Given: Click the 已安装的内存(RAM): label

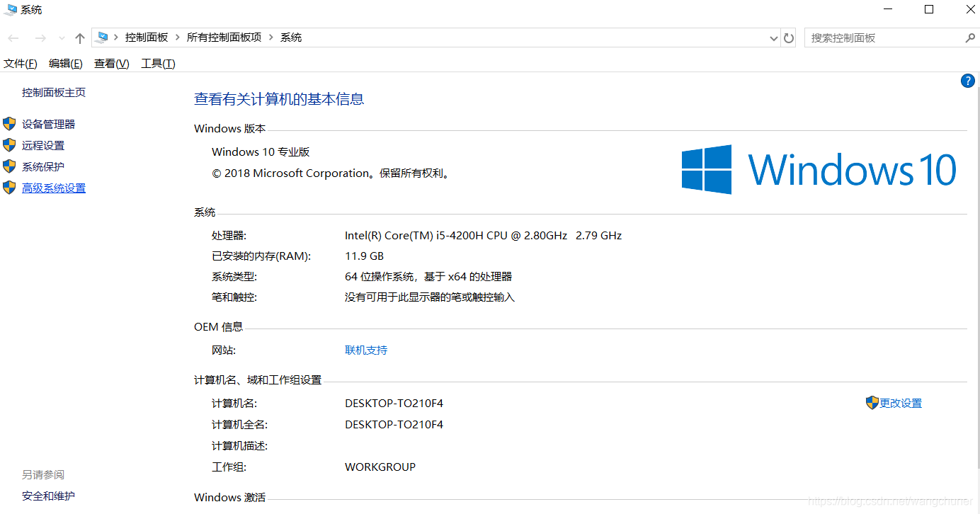Looking at the screenshot, I should coord(261,256).
